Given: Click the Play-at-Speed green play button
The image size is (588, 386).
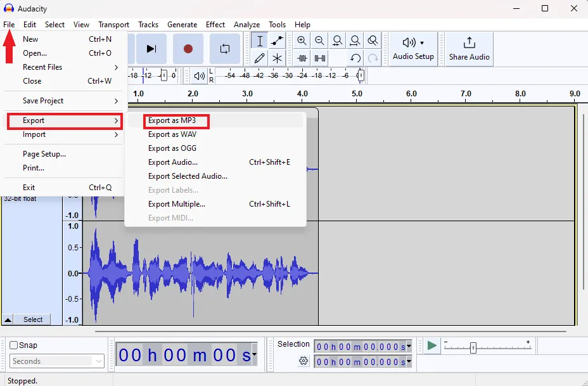Looking at the screenshot, I should coord(432,345).
